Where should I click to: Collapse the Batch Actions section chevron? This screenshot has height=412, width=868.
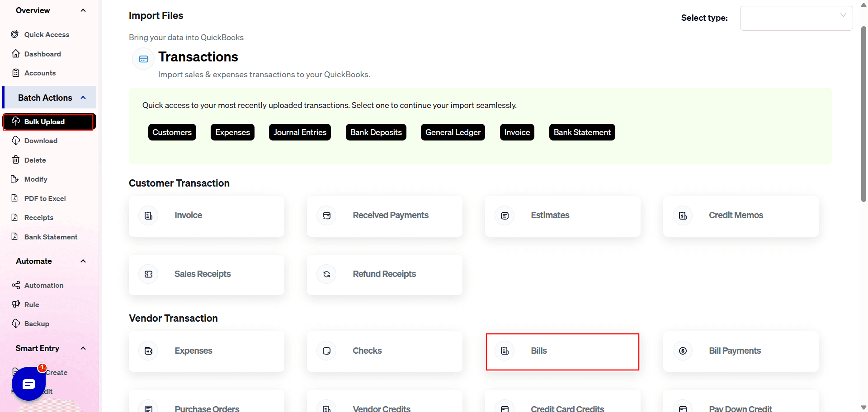click(x=83, y=98)
